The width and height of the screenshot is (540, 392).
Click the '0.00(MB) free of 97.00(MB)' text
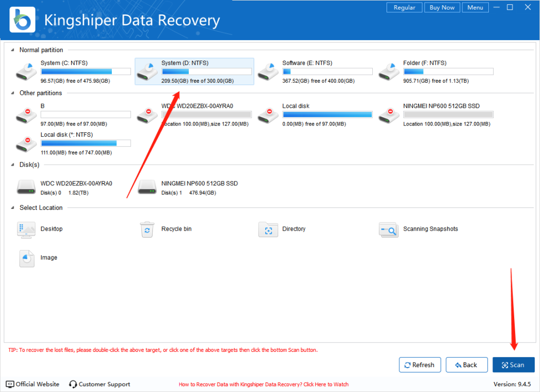[314, 124]
